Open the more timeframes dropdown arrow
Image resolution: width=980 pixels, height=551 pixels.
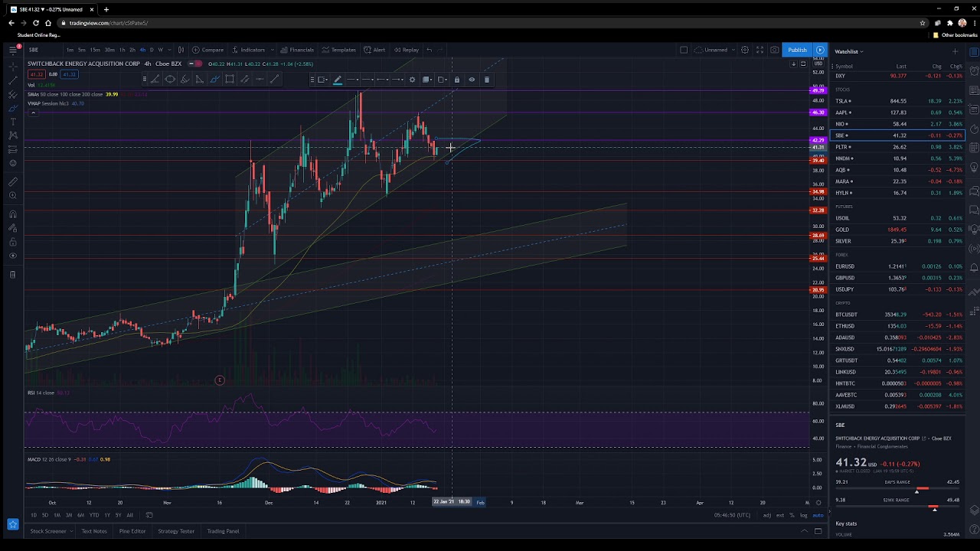(168, 50)
